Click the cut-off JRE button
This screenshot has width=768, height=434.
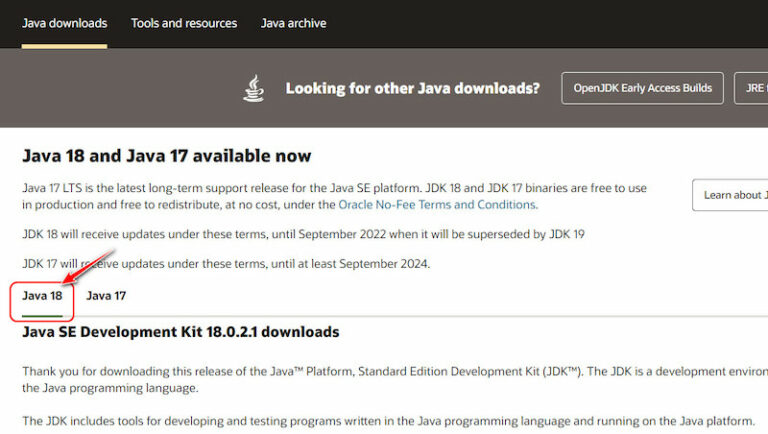pos(751,88)
